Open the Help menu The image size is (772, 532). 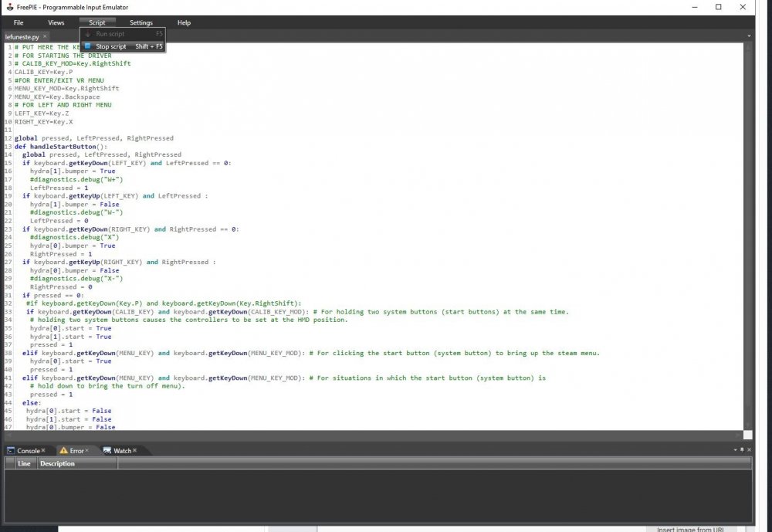pos(185,22)
